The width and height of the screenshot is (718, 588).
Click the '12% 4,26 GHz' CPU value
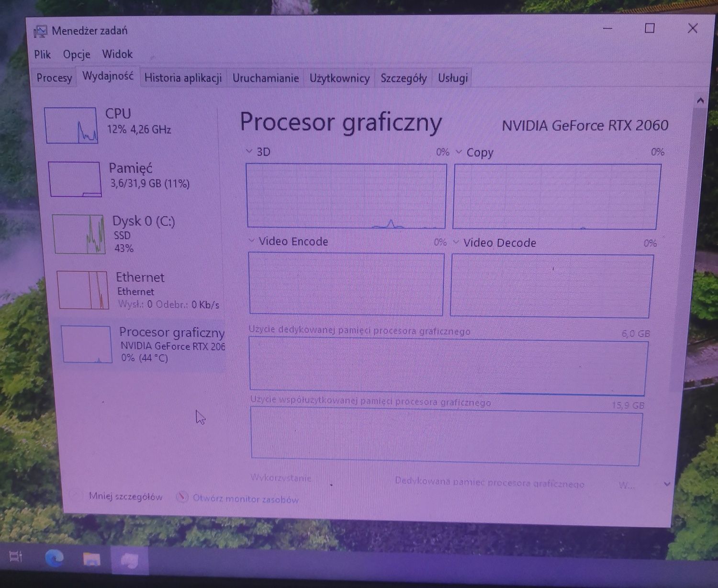click(x=139, y=129)
